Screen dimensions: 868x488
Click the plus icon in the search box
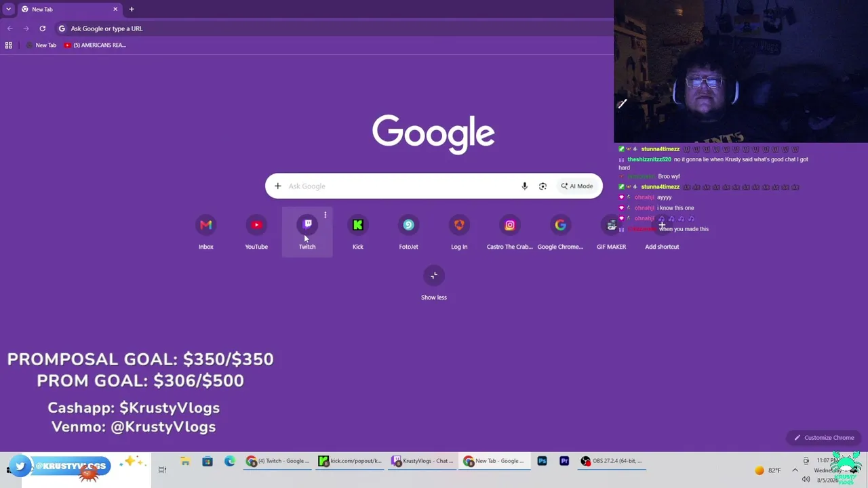coord(277,186)
